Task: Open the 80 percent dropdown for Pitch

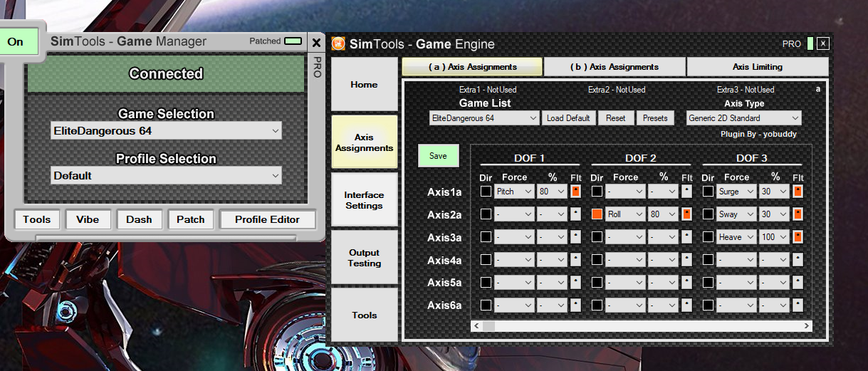Action: (x=552, y=192)
